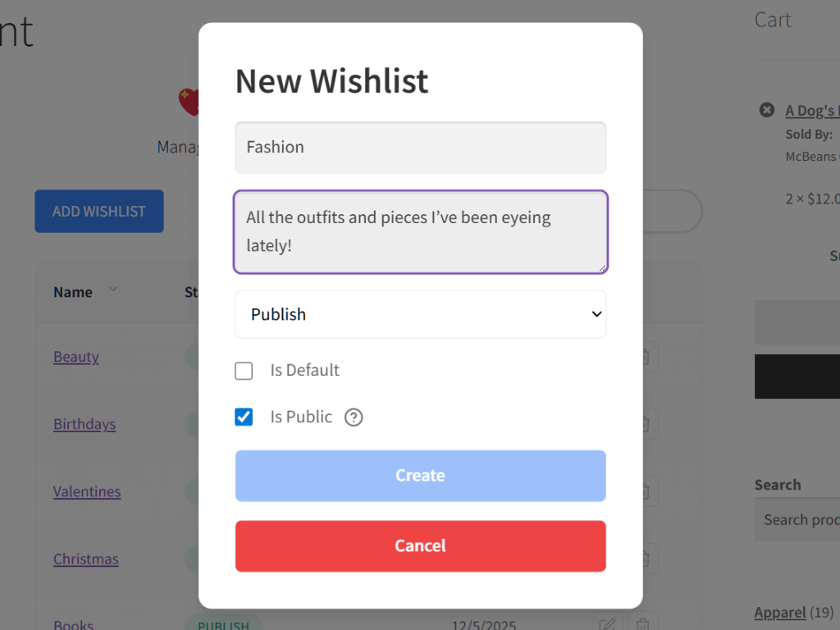Open the Is Public help tooltip

[x=354, y=417]
